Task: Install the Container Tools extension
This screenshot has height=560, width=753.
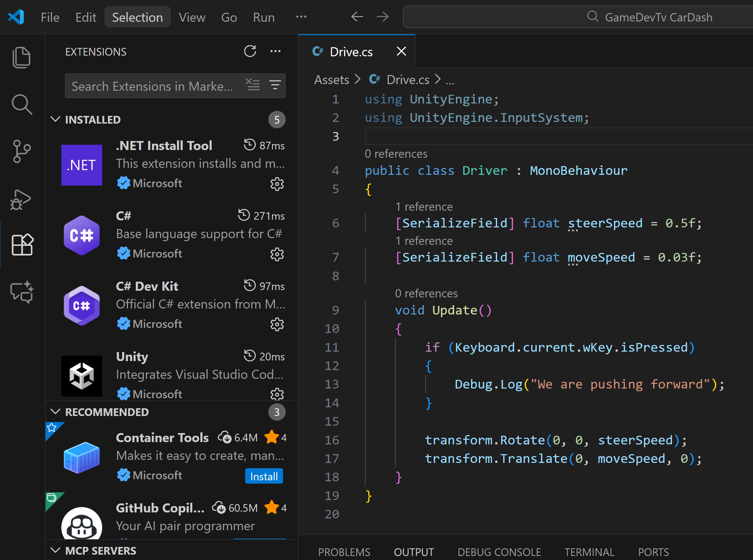Action: tap(264, 476)
